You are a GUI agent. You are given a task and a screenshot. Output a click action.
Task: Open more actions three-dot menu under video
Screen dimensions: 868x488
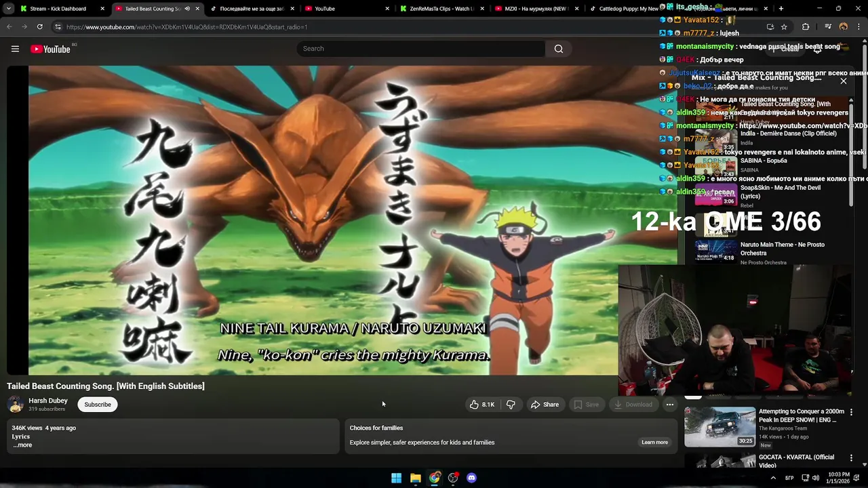[x=669, y=405]
